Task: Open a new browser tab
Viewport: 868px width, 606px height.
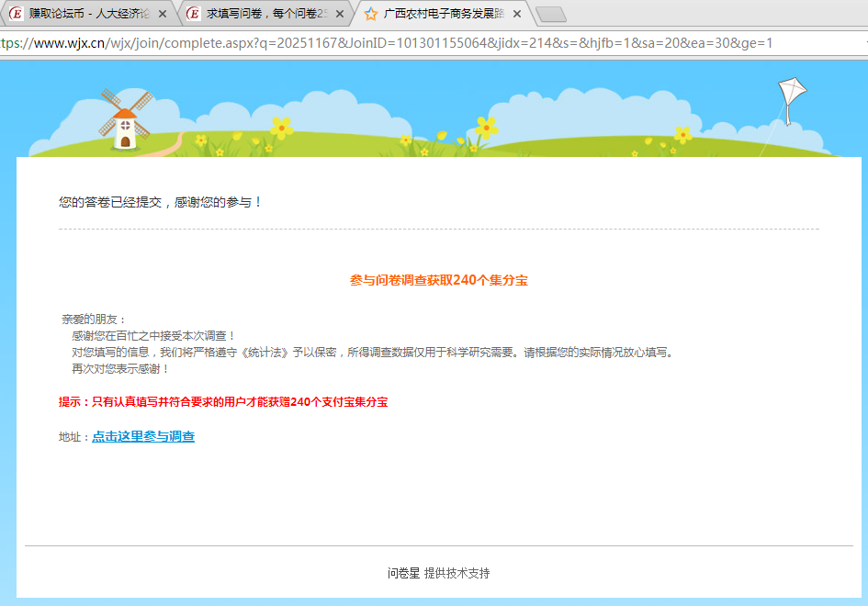Action: point(551,15)
